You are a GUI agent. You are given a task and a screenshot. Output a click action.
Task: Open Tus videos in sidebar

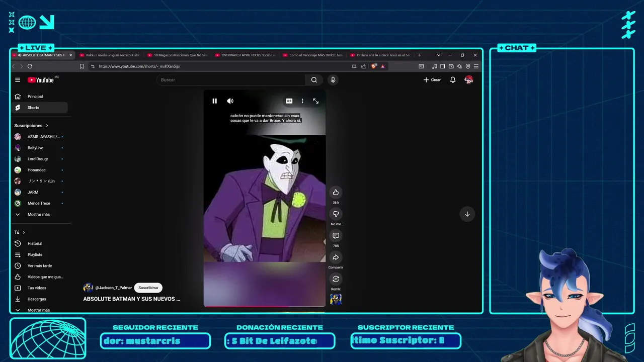40,288
